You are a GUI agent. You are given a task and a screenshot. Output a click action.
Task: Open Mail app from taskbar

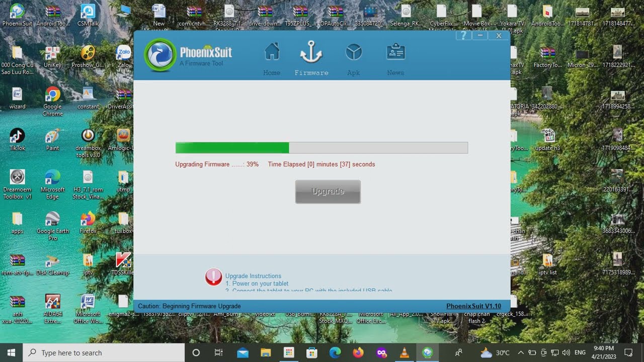click(243, 352)
